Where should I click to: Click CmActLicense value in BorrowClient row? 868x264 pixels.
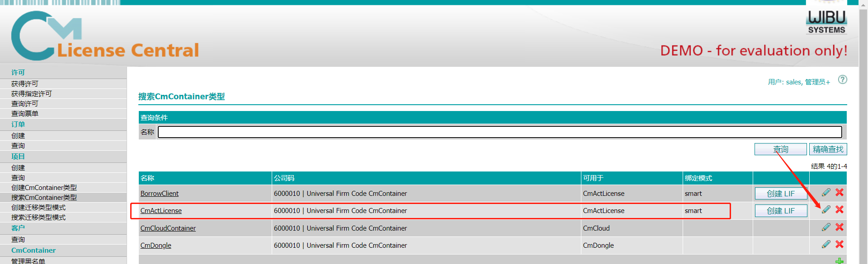tap(604, 194)
